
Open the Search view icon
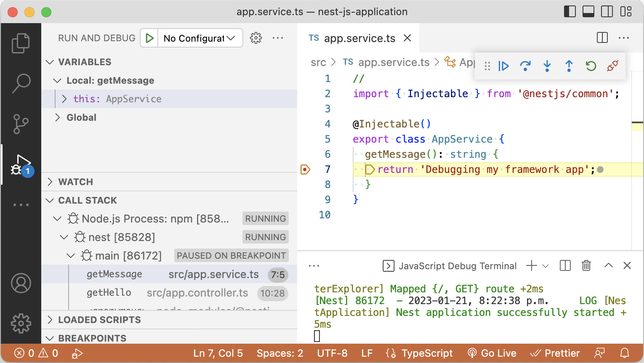21,84
